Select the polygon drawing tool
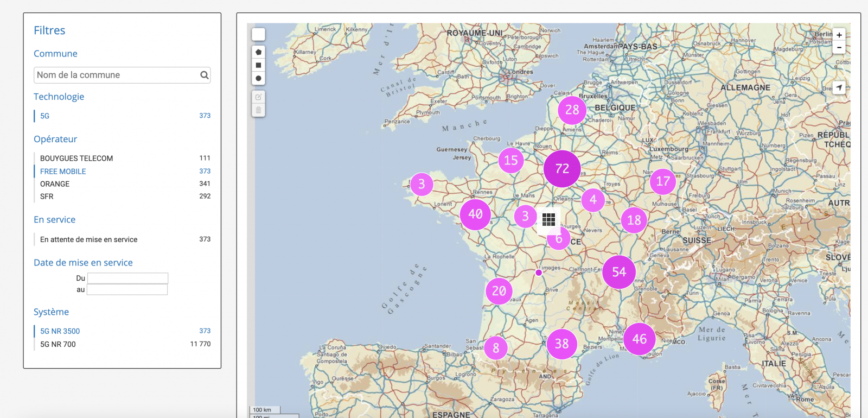 258,52
